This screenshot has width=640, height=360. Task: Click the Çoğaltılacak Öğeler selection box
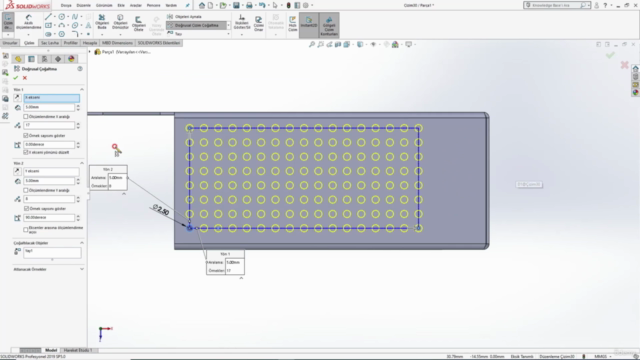[x=52, y=253]
